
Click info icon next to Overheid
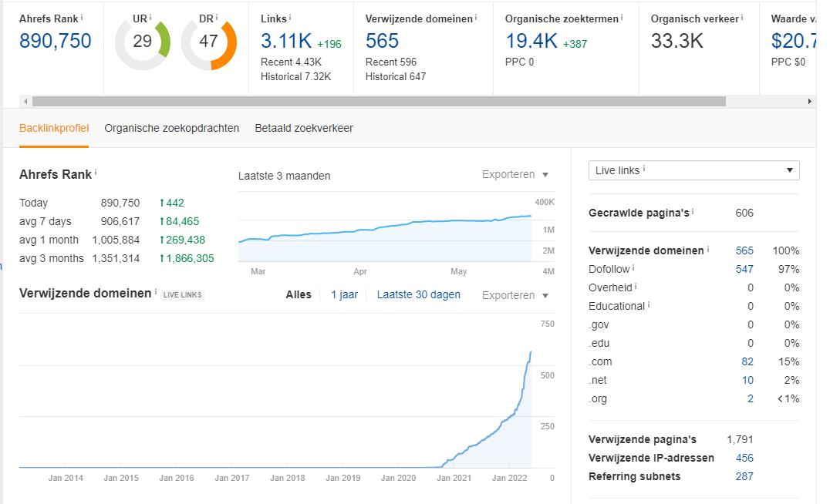tap(636, 286)
